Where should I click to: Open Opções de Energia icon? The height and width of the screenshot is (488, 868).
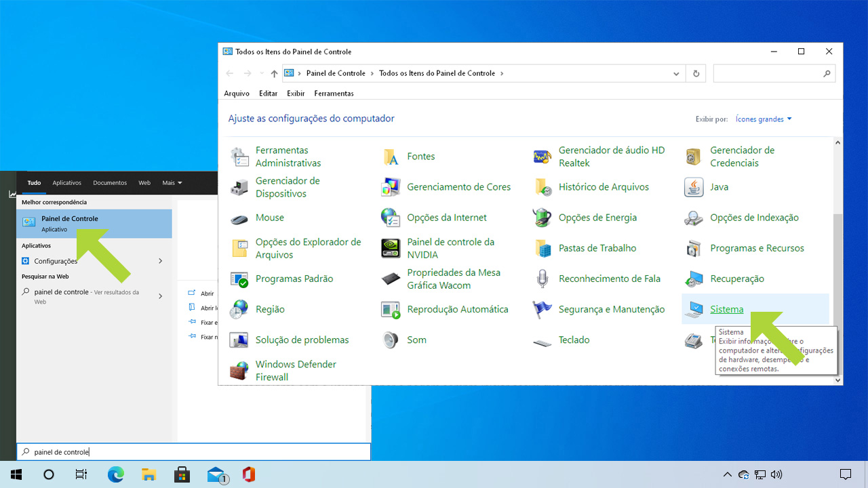click(542, 218)
